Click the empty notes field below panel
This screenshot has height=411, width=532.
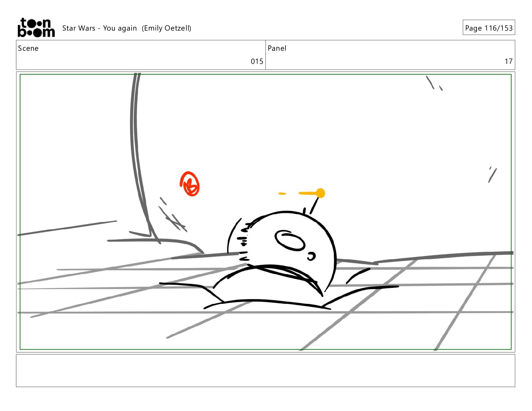click(x=265, y=371)
